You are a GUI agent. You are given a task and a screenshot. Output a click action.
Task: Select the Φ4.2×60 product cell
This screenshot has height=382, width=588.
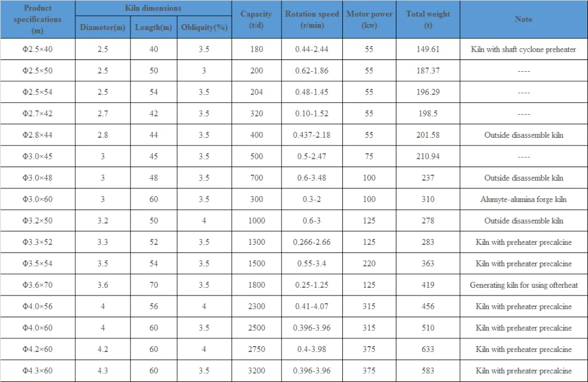click(38, 350)
